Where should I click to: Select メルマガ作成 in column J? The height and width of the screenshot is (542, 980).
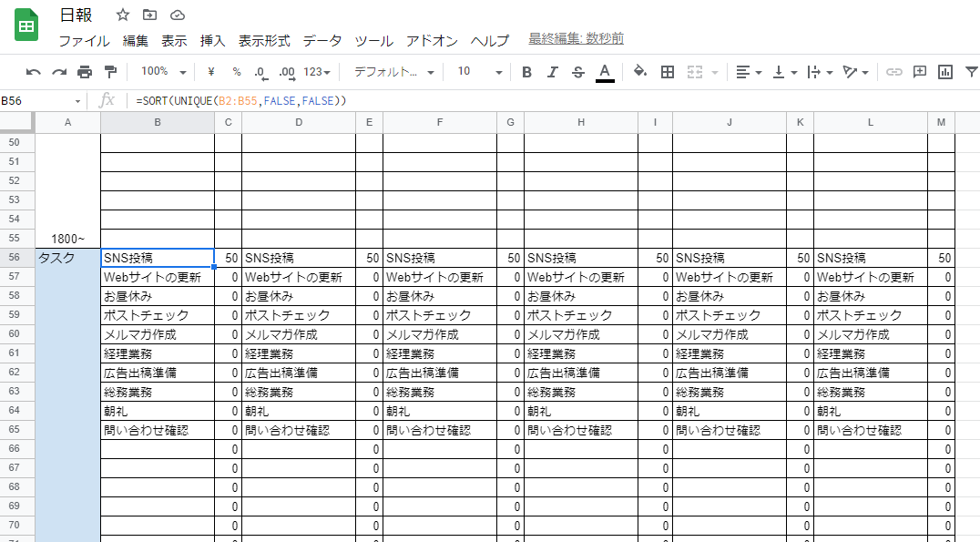tap(730, 334)
